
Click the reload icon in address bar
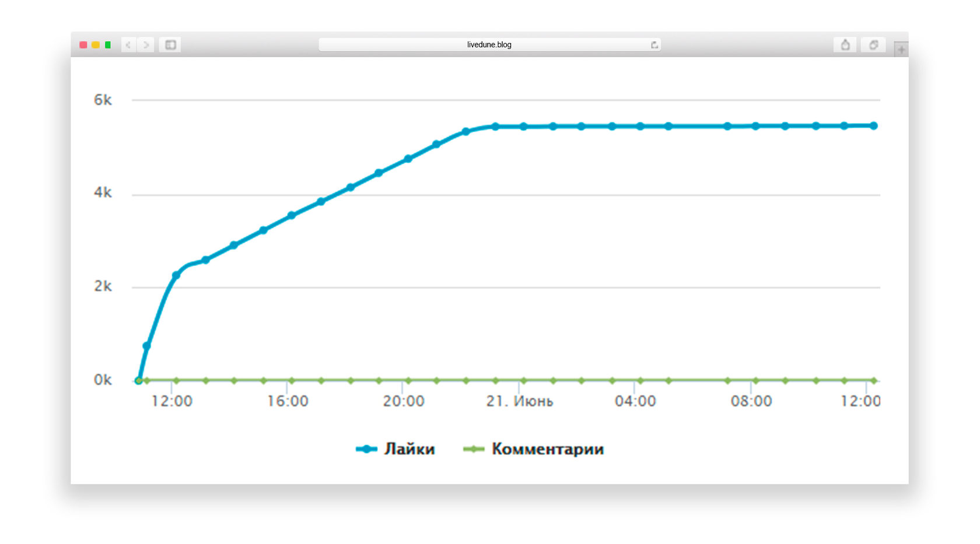(x=654, y=45)
